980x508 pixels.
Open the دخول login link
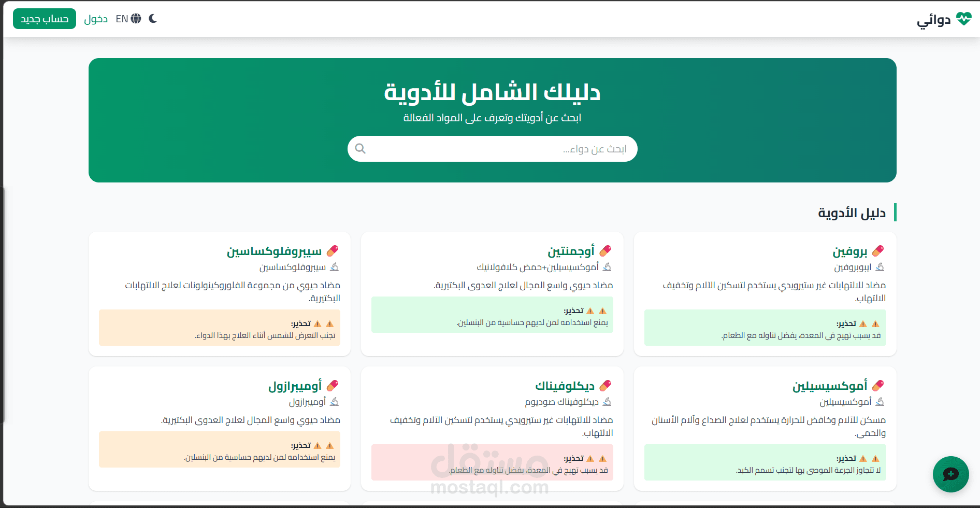(96, 19)
